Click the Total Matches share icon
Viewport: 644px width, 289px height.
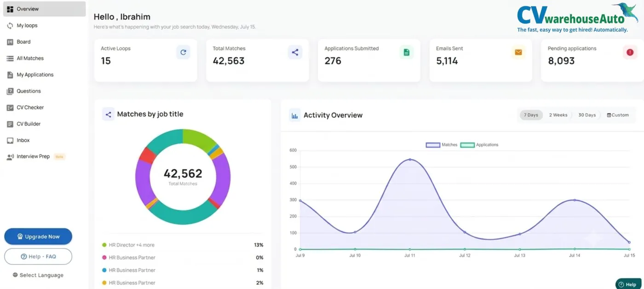[x=295, y=52]
